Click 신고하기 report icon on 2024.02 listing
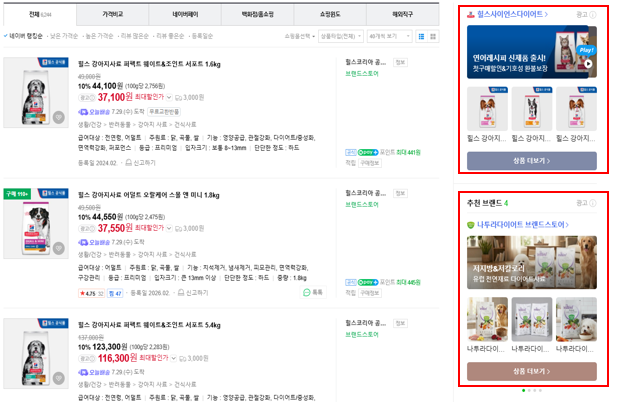Viewport: 618px width, 403px height. point(128,162)
